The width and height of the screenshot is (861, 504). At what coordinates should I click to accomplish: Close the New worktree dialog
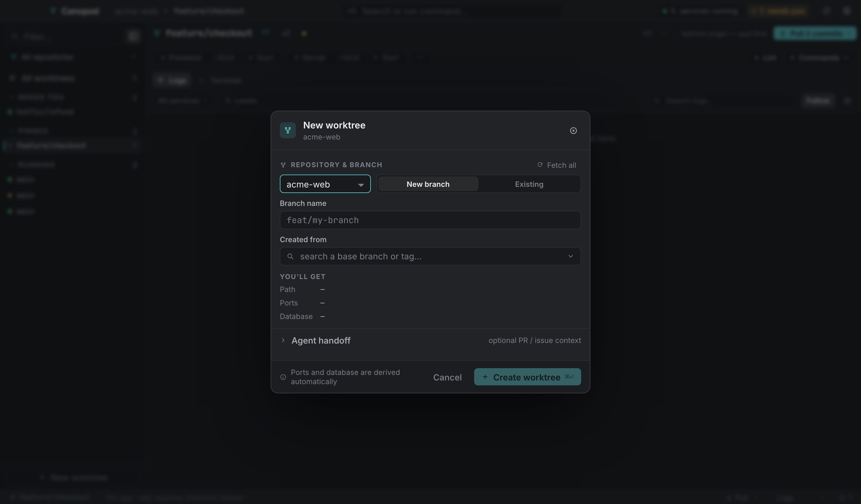pos(573,130)
